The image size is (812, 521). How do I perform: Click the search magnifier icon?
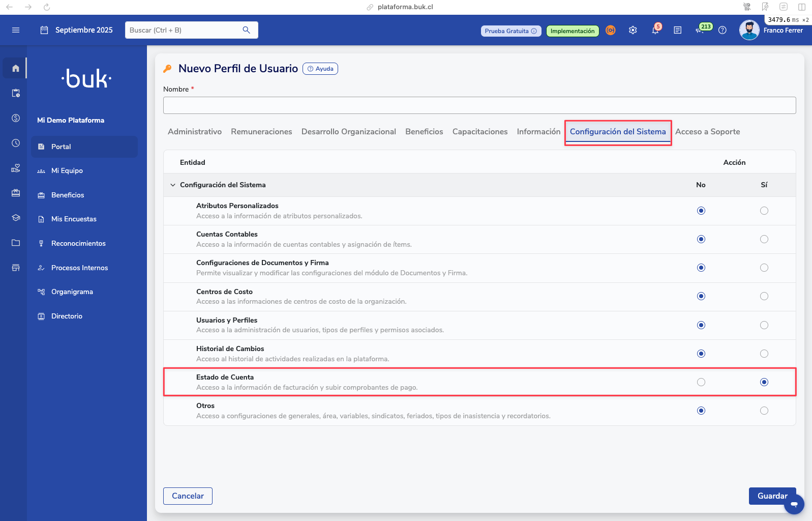(x=247, y=30)
